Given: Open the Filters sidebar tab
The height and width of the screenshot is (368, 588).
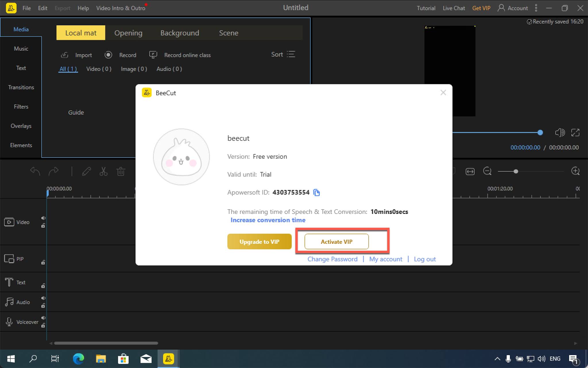Looking at the screenshot, I should (21, 106).
